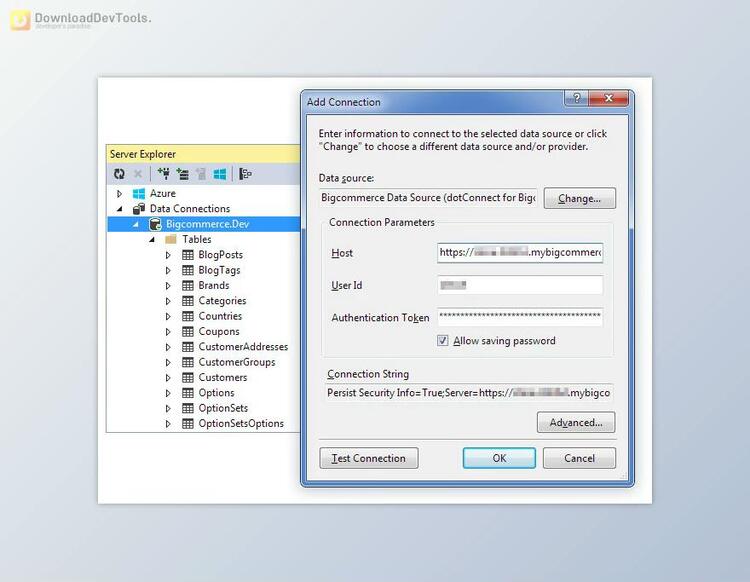The height and width of the screenshot is (582, 750).
Task: Select the Countries table label
Action: [x=220, y=316]
